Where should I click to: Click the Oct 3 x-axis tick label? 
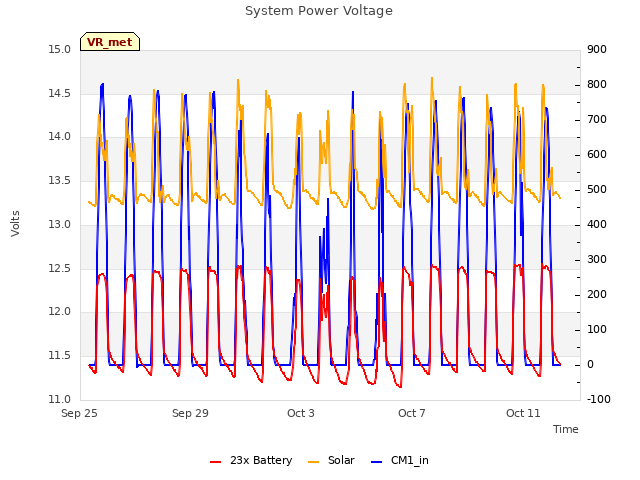click(x=301, y=413)
